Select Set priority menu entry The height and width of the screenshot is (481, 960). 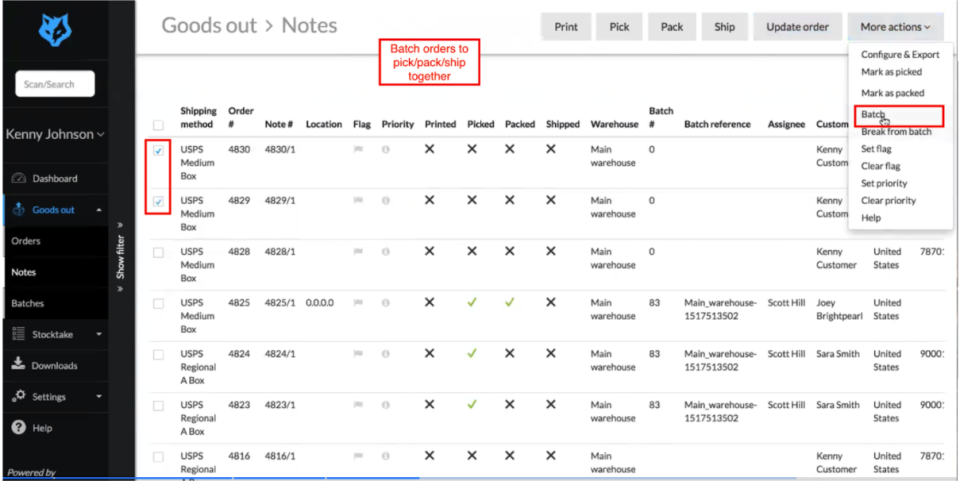tap(884, 183)
